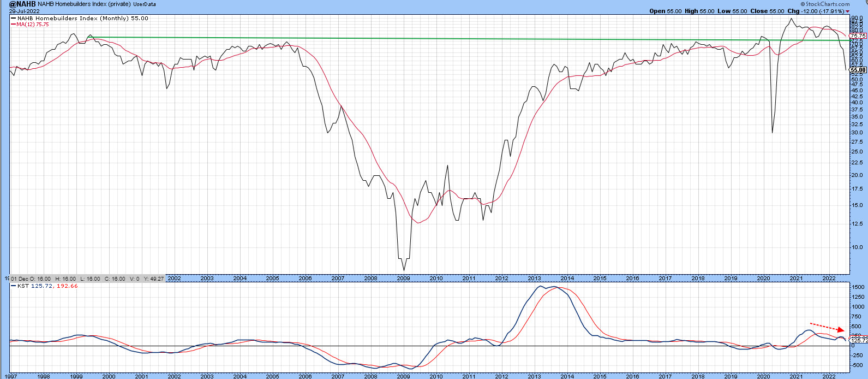The image size is (868, 379).
Task: Click the 1500 label on the KST scale
Action: pos(858,287)
